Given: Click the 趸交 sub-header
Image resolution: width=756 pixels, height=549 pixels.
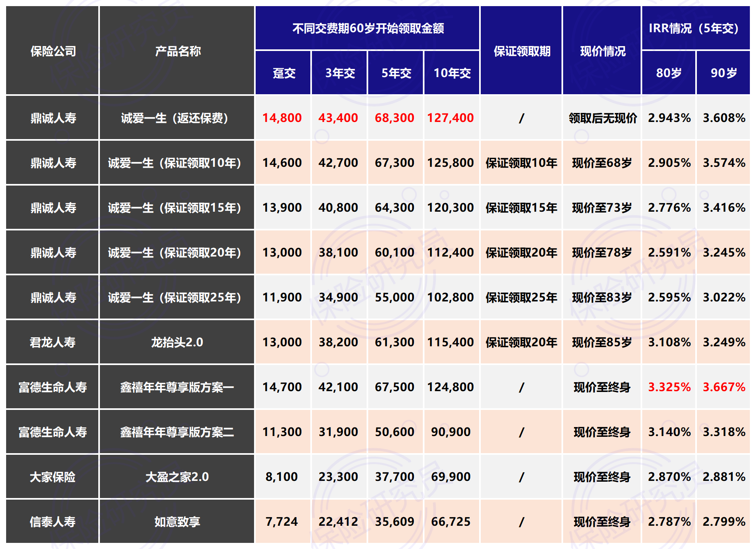Looking at the screenshot, I should (x=283, y=73).
